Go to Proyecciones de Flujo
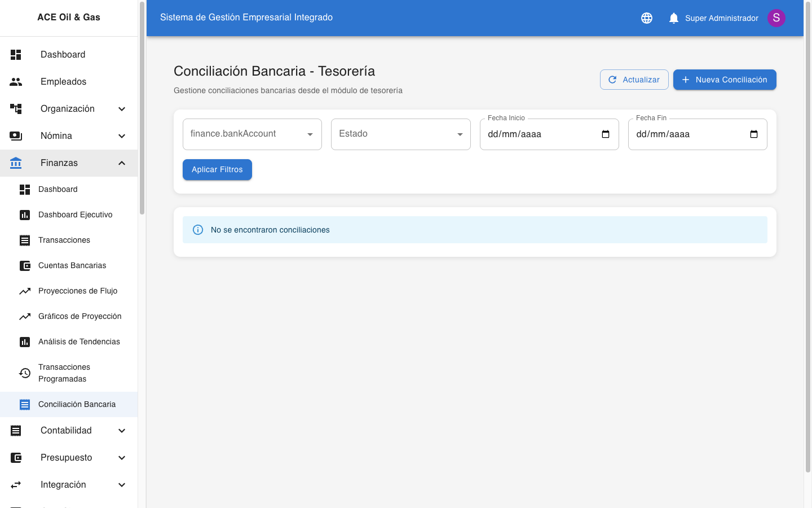812x508 pixels. click(x=78, y=291)
